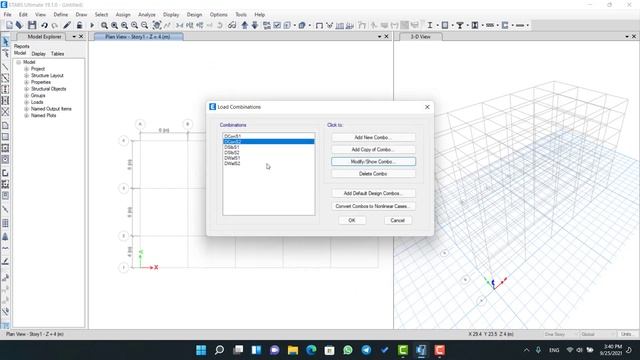Image resolution: width=640 pixels, height=360 pixels.
Task: Open the Design menu
Action: [194, 15]
